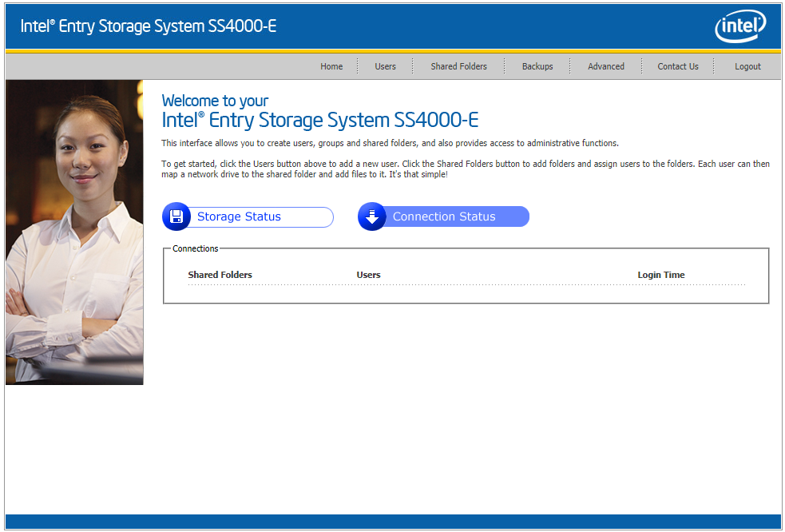
Task: Open Shared Folders in the nav bar
Action: [x=458, y=66]
